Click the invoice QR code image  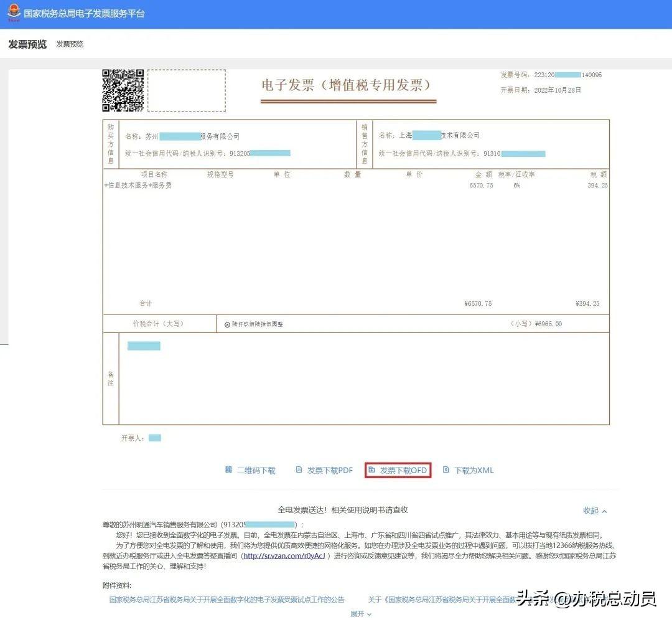123,90
